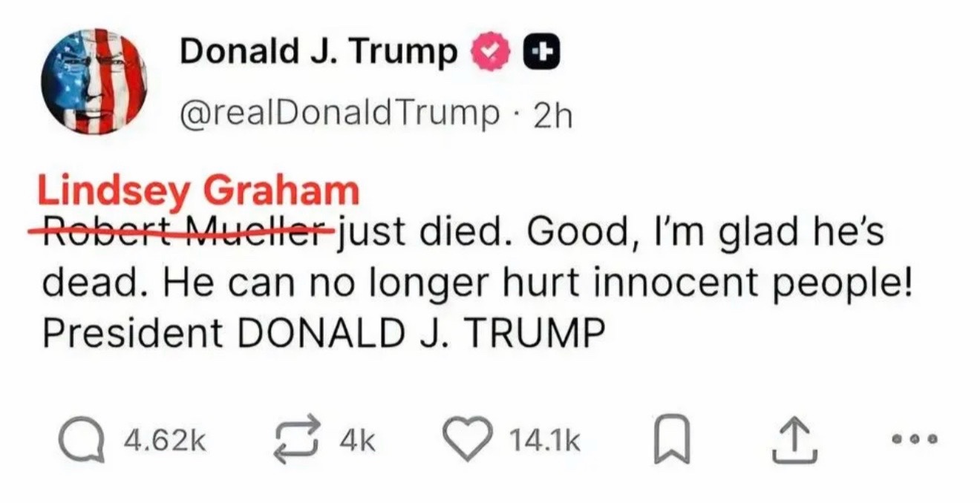The width and height of the screenshot is (980, 503).
Task: Open the Donald J. Trump display name
Action: tap(319, 52)
